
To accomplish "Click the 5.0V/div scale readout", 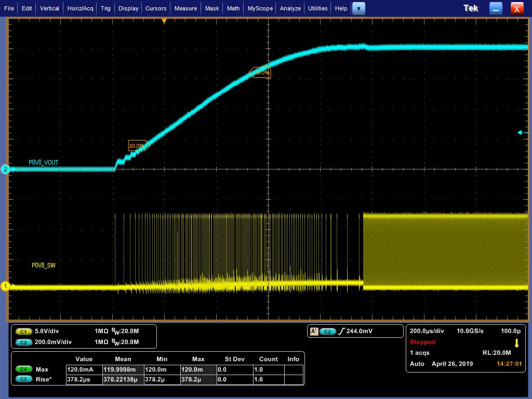I will click(x=47, y=331).
